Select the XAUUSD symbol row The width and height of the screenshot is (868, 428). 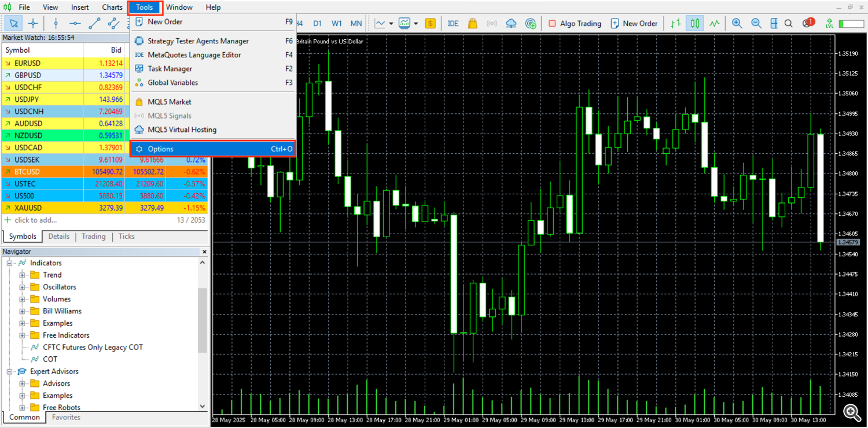104,208
